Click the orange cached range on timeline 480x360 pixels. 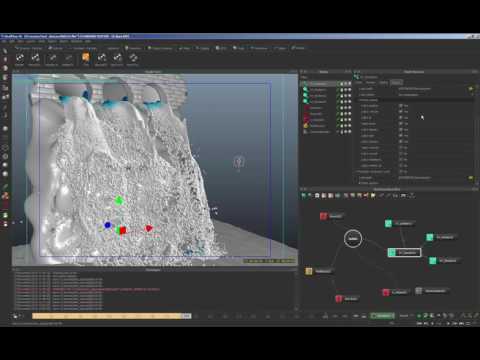107,316
